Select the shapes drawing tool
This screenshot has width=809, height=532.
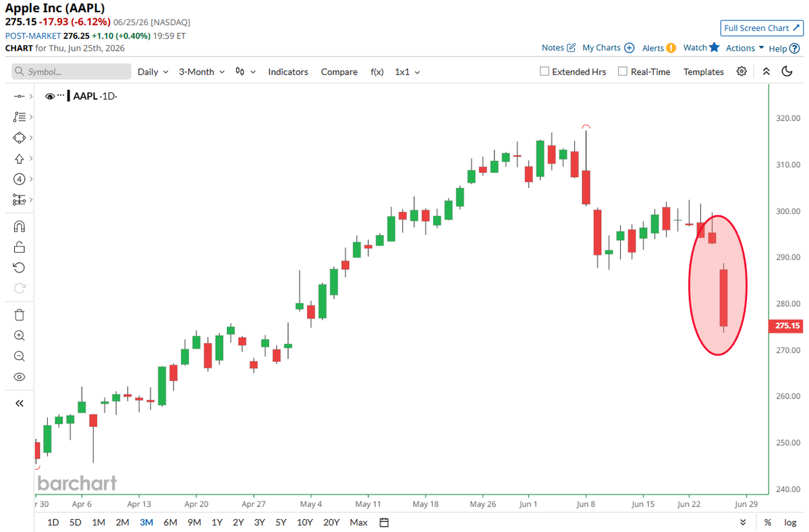tap(19, 138)
